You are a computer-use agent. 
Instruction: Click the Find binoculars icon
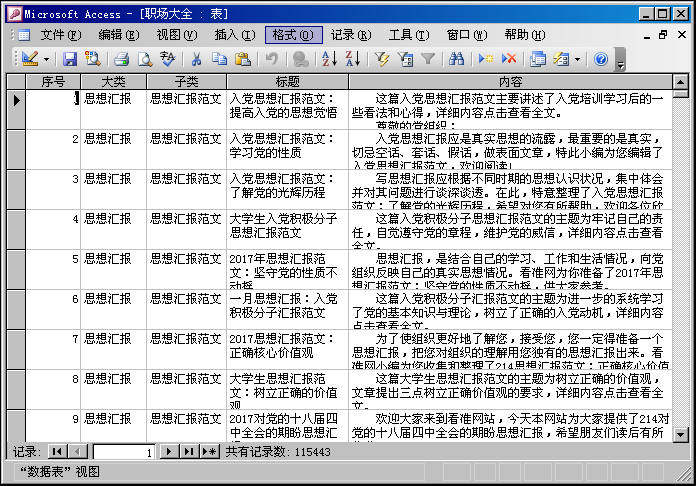point(456,59)
